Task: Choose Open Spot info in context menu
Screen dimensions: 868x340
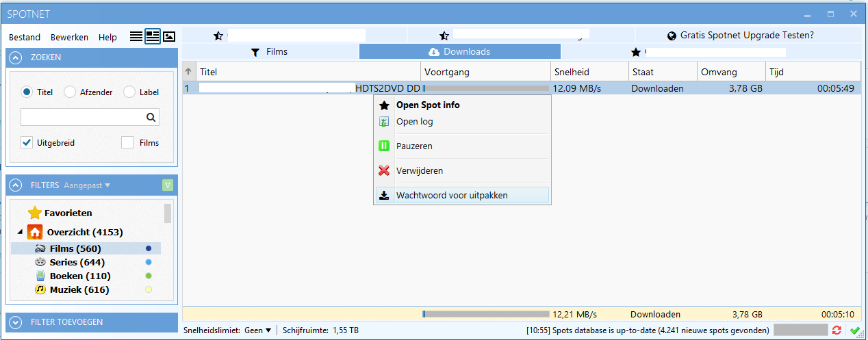Action: click(462, 105)
